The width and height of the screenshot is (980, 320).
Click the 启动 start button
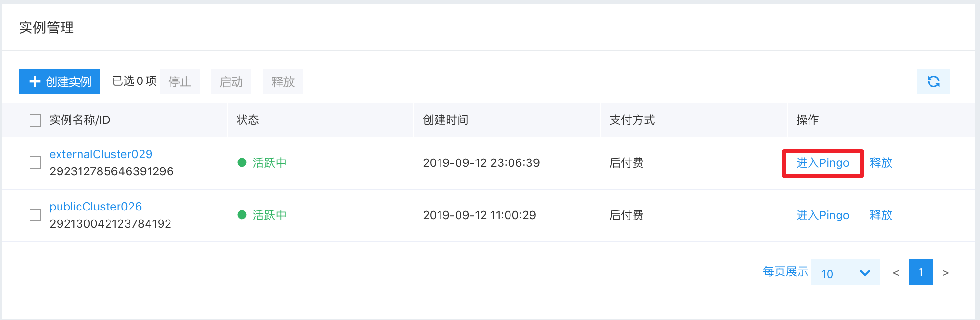(231, 81)
